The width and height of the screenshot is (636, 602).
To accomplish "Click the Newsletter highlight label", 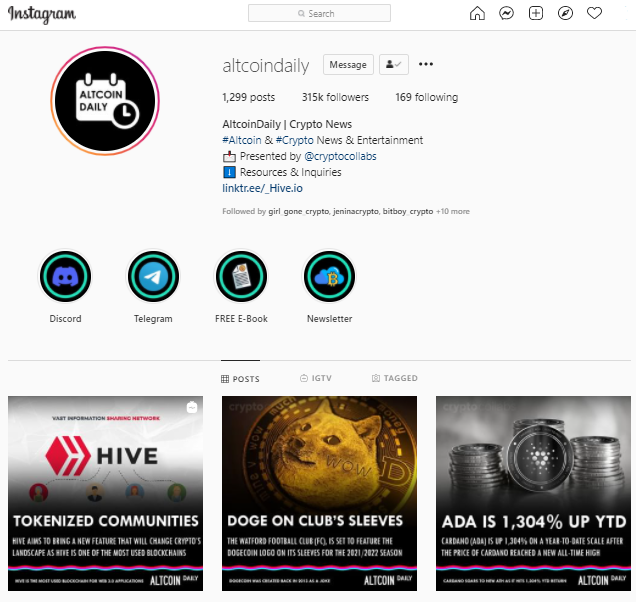I will click(x=329, y=319).
